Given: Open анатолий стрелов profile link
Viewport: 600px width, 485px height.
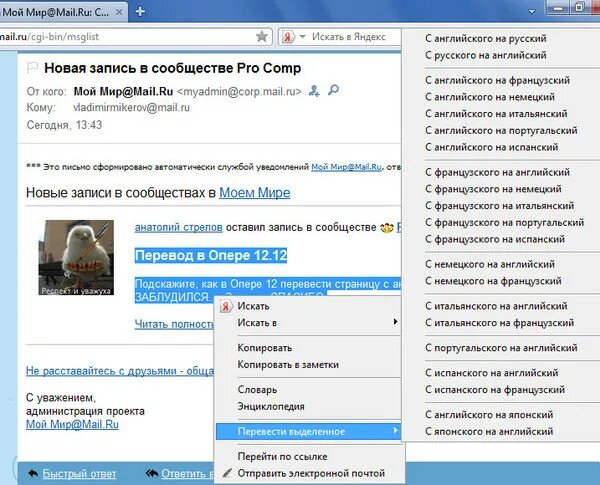Looking at the screenshot, I should pos(178,227).
